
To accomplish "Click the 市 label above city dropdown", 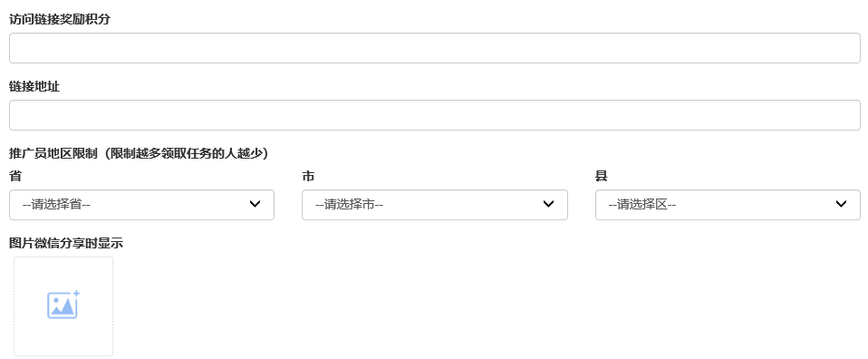I will click(x=308, y=176).
